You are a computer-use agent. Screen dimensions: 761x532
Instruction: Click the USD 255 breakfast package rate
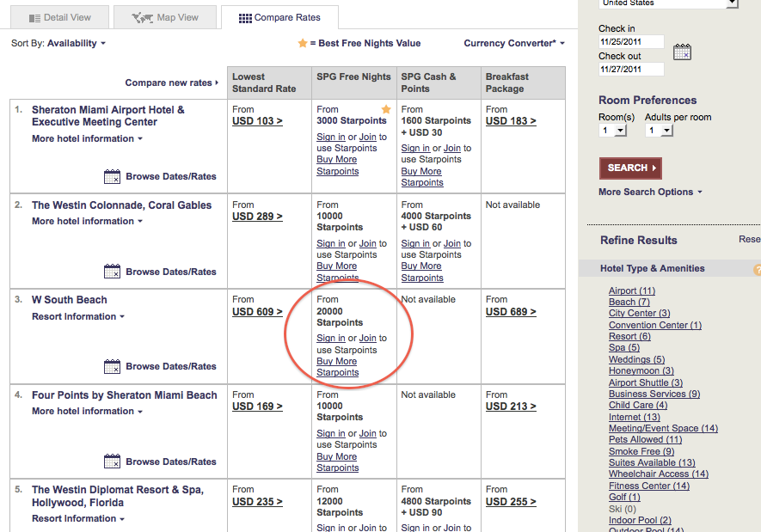pyautogui.click(x=511, y=502)
